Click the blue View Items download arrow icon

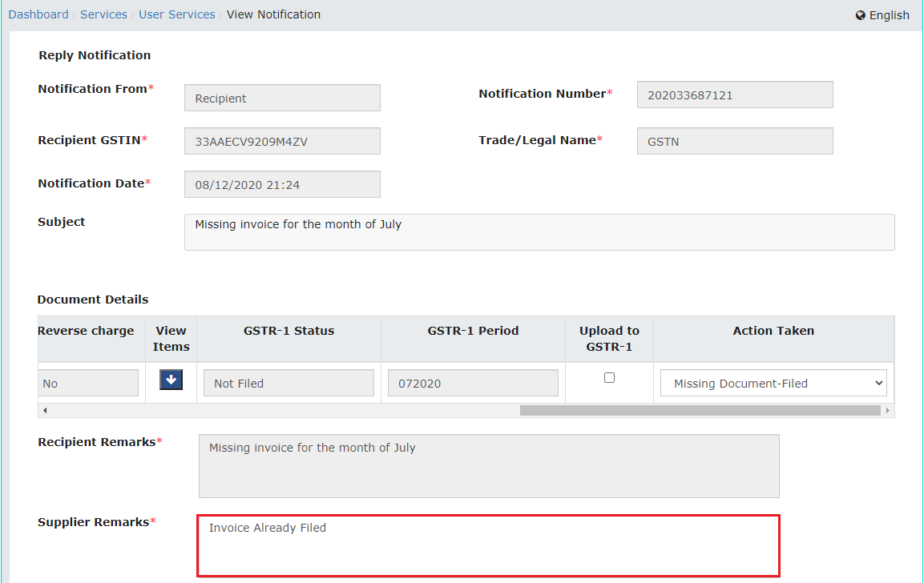(x=171, y=379)
